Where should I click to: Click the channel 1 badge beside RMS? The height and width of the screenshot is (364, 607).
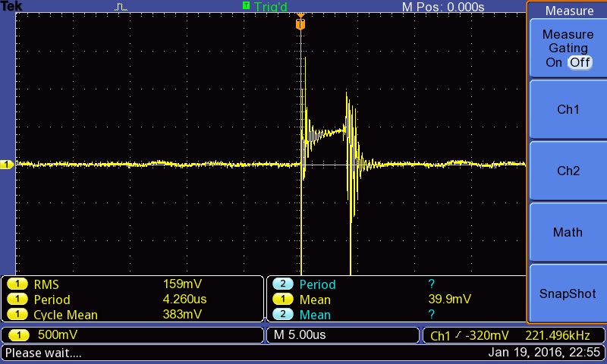click(x=17, y=284)
